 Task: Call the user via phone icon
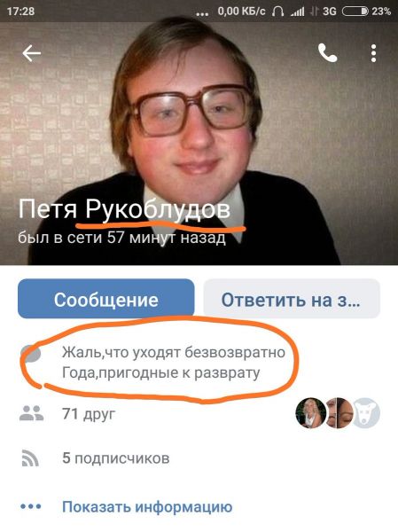tap(327, 53)
